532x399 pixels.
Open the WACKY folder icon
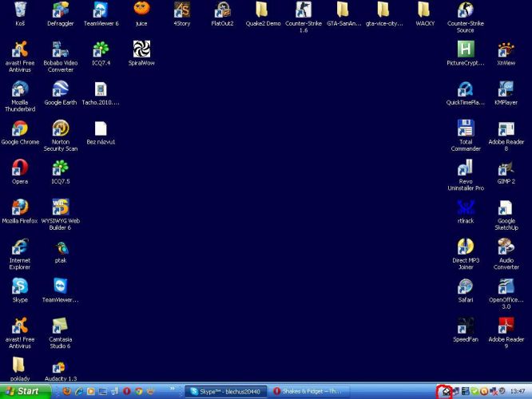425,14
